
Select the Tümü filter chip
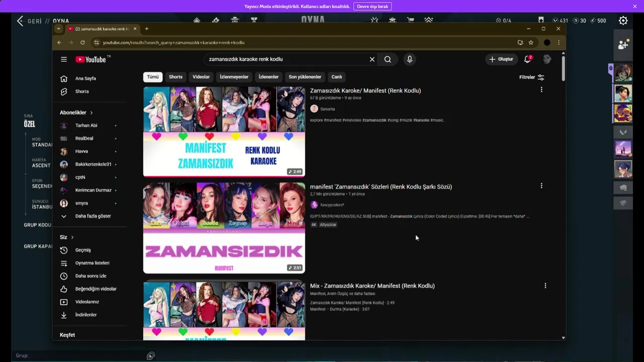tap(153, 77)
